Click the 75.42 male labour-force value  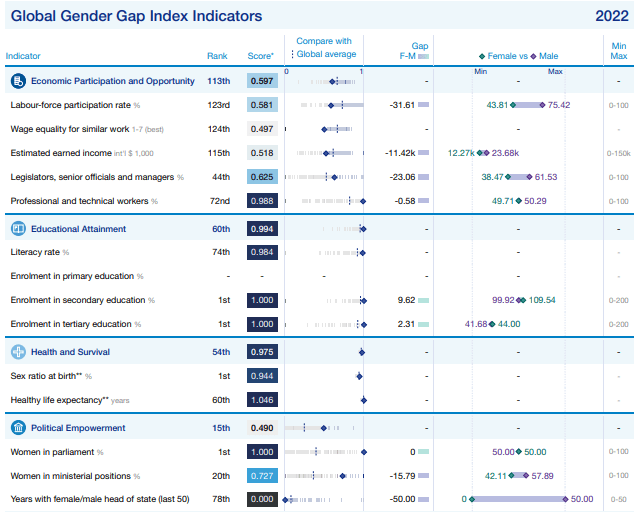pos(559,105)
